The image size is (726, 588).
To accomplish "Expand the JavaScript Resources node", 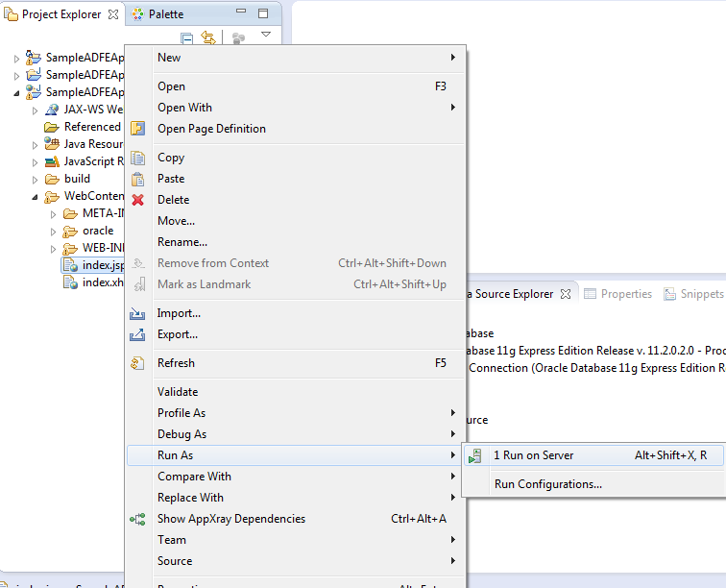I will coord(36,162).
